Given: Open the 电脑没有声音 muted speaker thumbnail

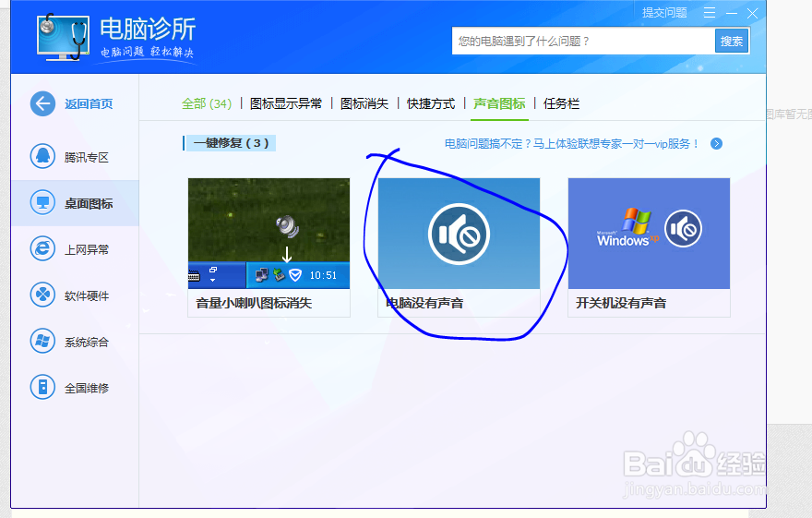Looking at the screenshot, I should point(459,234).
